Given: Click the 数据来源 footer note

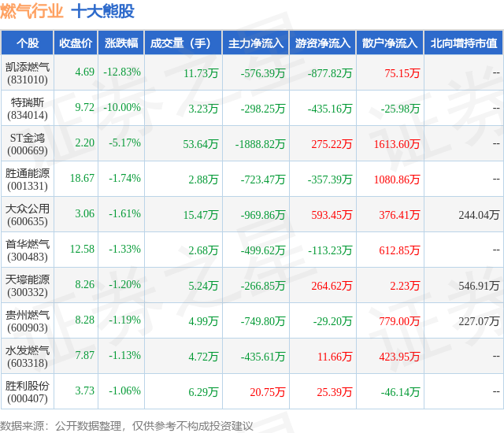Looking at the screenshot, I should coord(127,426).
